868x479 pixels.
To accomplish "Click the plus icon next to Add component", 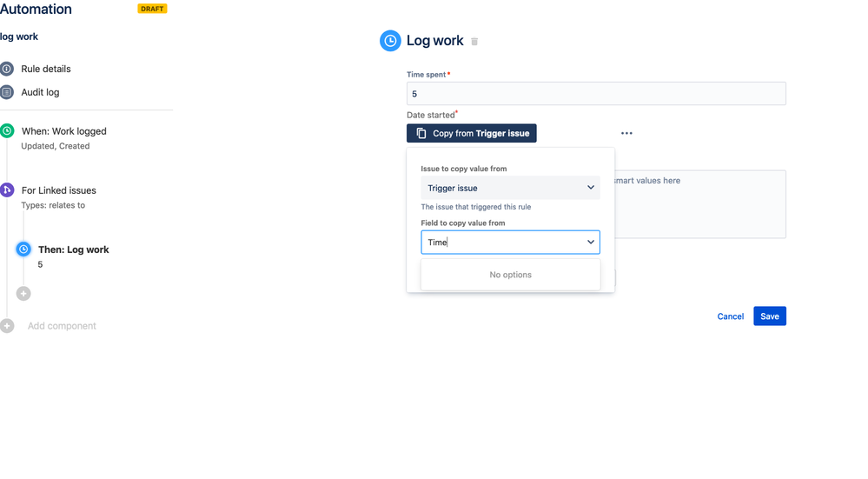I will [7, 326].
